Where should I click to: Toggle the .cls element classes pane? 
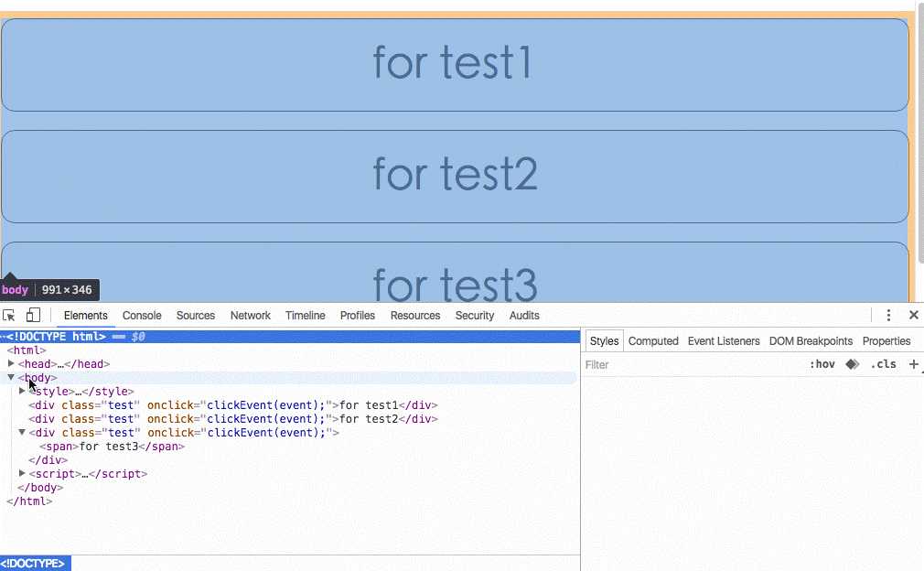point(883,364)
